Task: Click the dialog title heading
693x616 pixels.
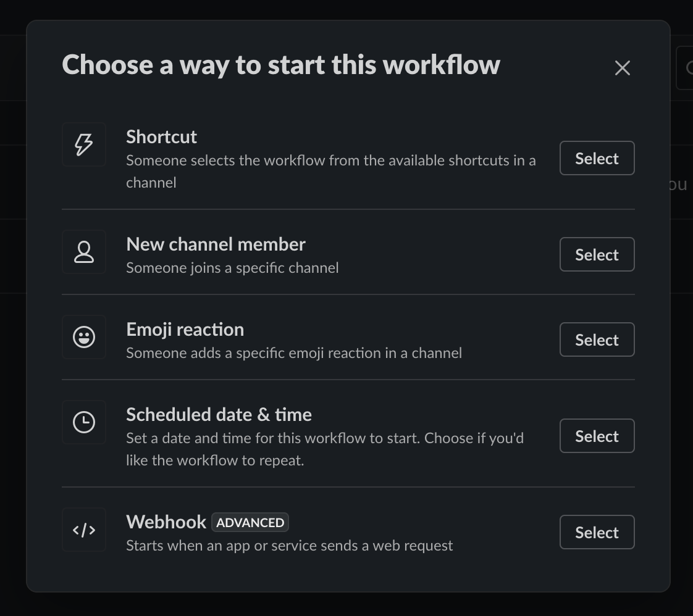Action: pos(281,65)
